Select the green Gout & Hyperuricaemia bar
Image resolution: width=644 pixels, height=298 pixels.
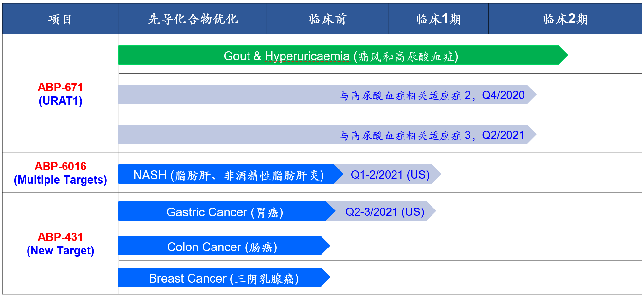click(x=340, y=55)
